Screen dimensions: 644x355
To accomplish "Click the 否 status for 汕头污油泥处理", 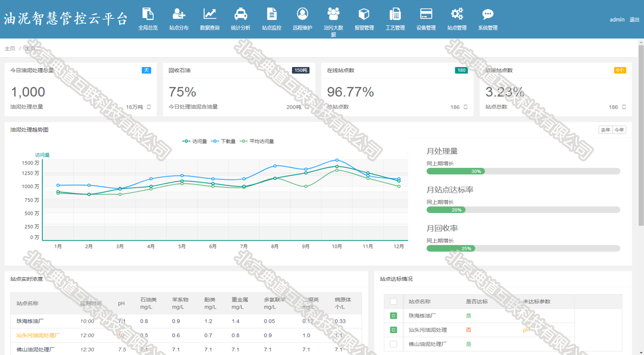I will pos(469,330).
